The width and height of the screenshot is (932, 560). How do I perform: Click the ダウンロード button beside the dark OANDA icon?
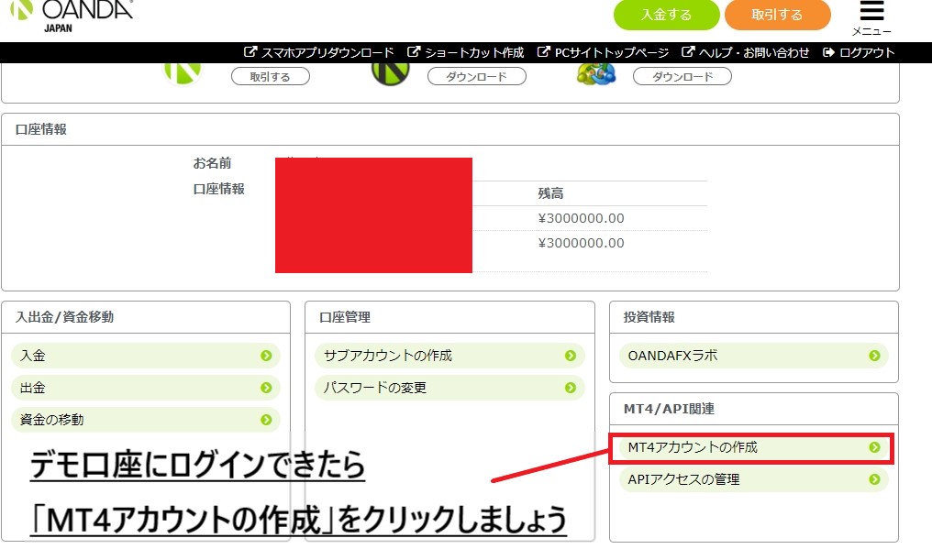click(477, 76)
